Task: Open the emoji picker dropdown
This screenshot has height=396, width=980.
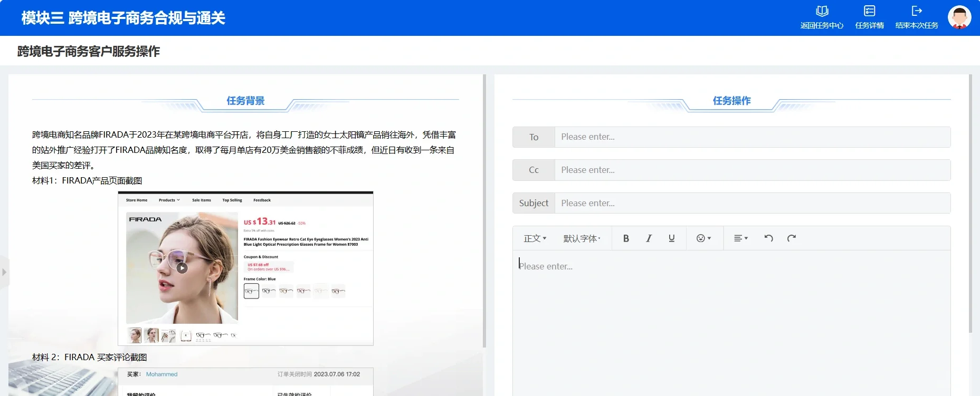Action: click(x=703, y=238)
